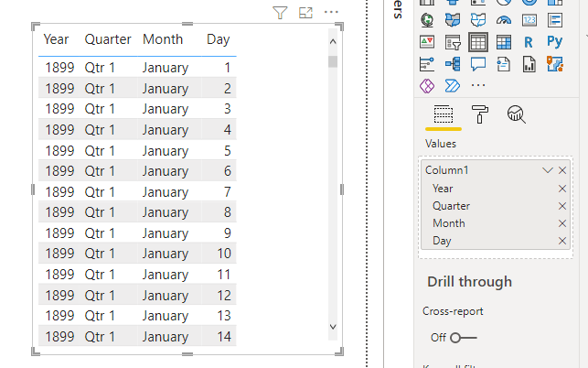Click the Day cell showing 14

tap(224, 337)
